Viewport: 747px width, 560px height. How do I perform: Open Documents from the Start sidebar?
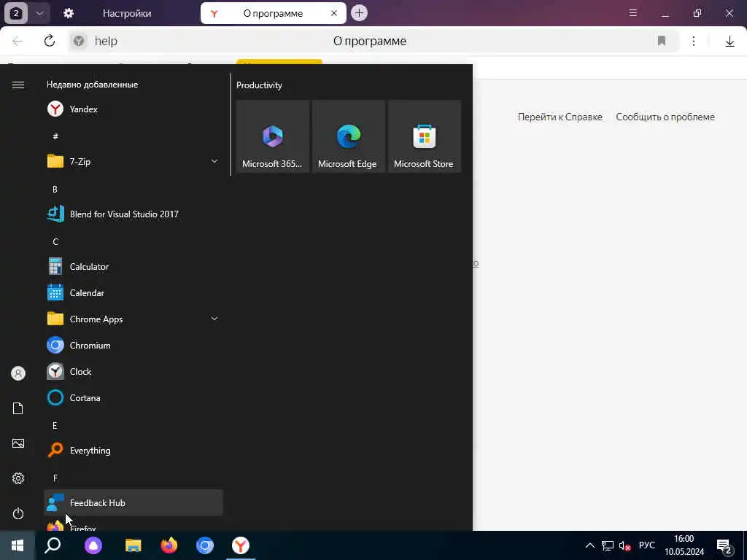18,408
